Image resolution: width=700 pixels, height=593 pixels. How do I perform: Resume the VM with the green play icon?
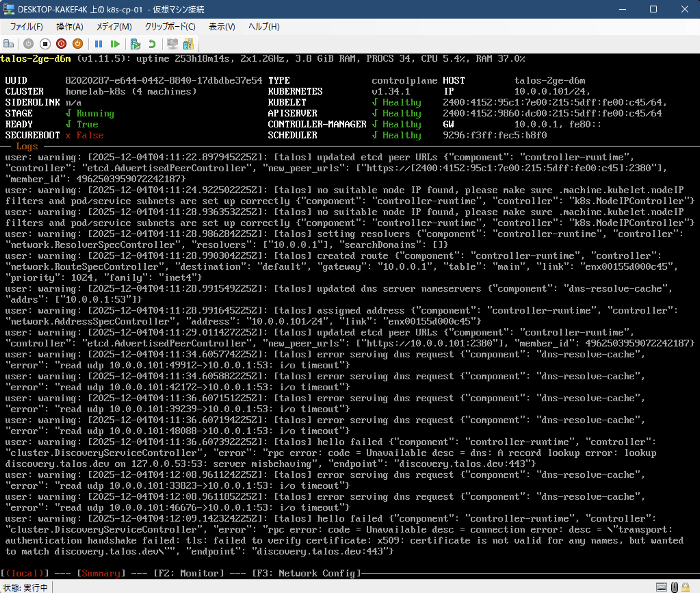click(x=115, y=44)
